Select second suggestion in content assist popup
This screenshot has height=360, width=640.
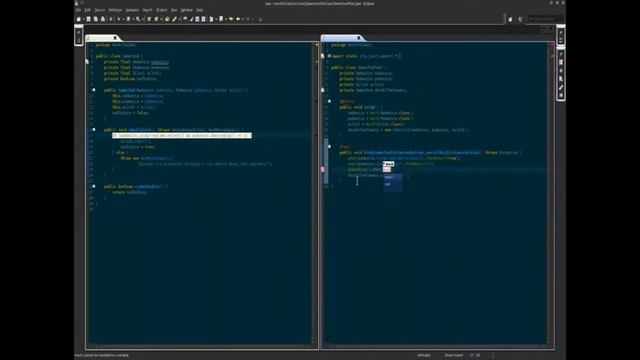[392, 184]
